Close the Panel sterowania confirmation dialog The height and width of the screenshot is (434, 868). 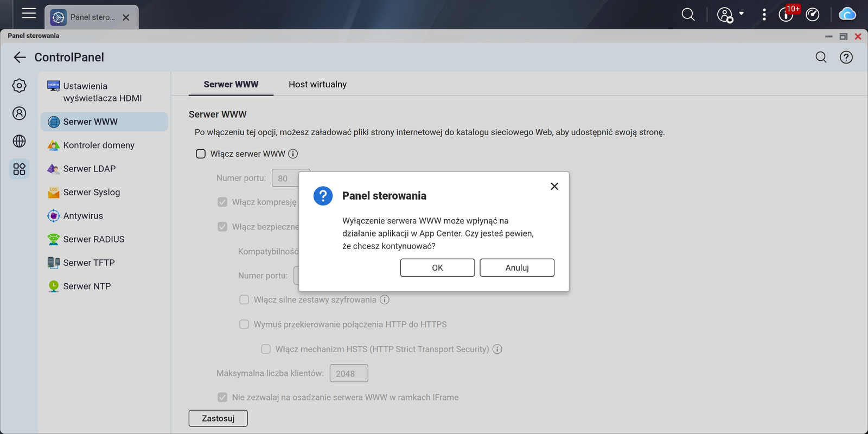(x=554, y=186)
